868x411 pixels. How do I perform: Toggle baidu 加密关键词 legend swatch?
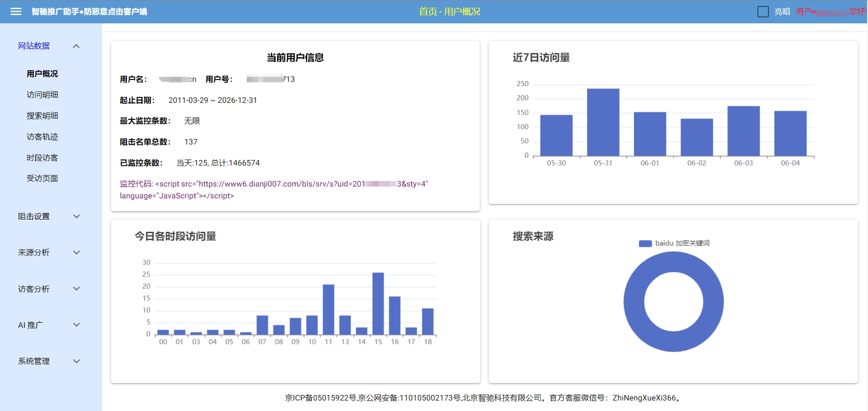(x=645, y=243)
